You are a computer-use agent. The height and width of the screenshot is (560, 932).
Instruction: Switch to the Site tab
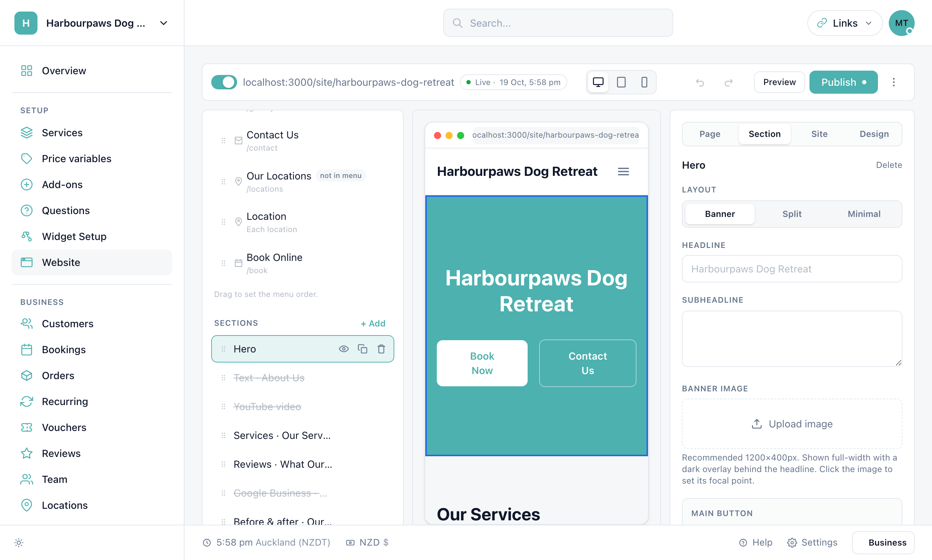point(819,134)
